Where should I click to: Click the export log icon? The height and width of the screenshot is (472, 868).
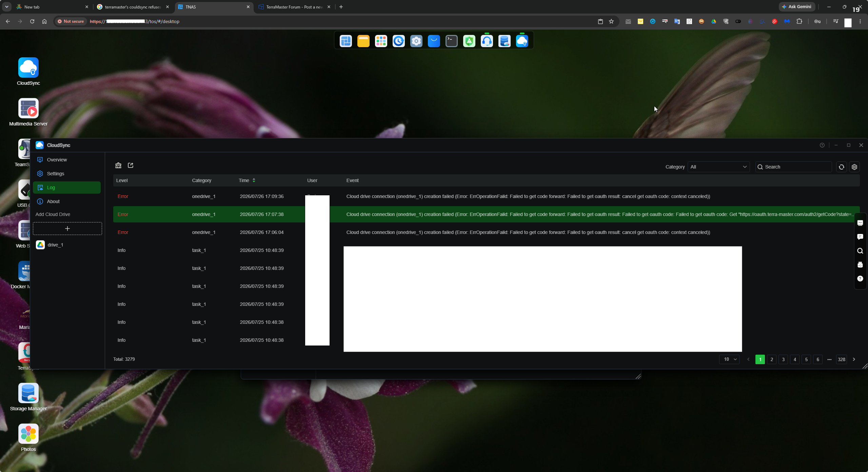coord(131,165)
